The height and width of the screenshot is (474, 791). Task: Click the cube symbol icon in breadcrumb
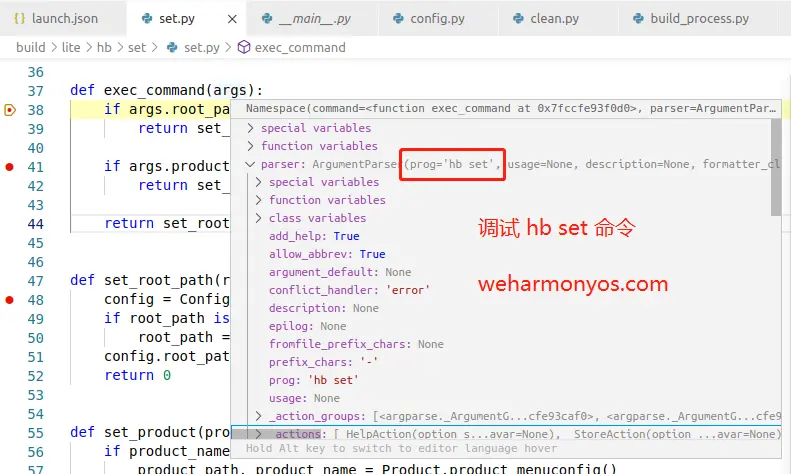click(244, 47)
